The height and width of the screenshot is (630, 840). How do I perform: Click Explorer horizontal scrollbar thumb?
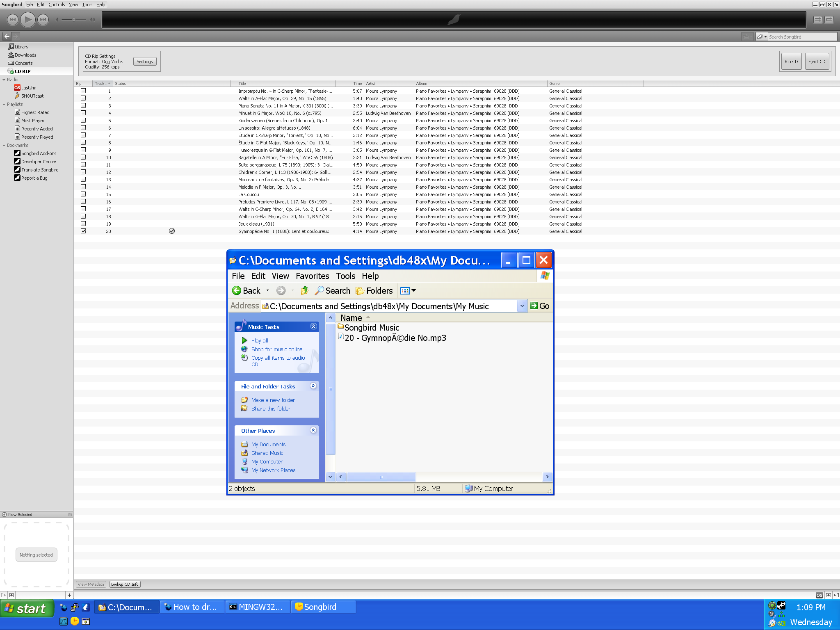[x=381, y=477]
